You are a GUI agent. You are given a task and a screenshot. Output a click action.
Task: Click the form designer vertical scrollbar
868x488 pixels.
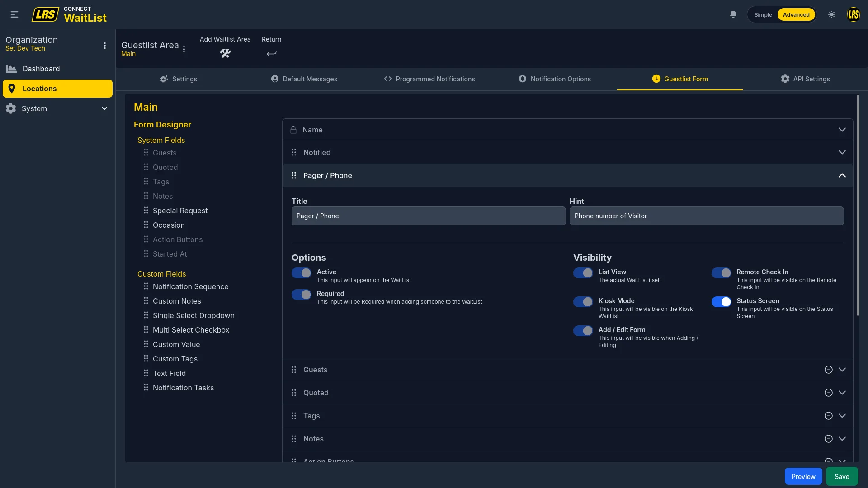tap(858, 206)
